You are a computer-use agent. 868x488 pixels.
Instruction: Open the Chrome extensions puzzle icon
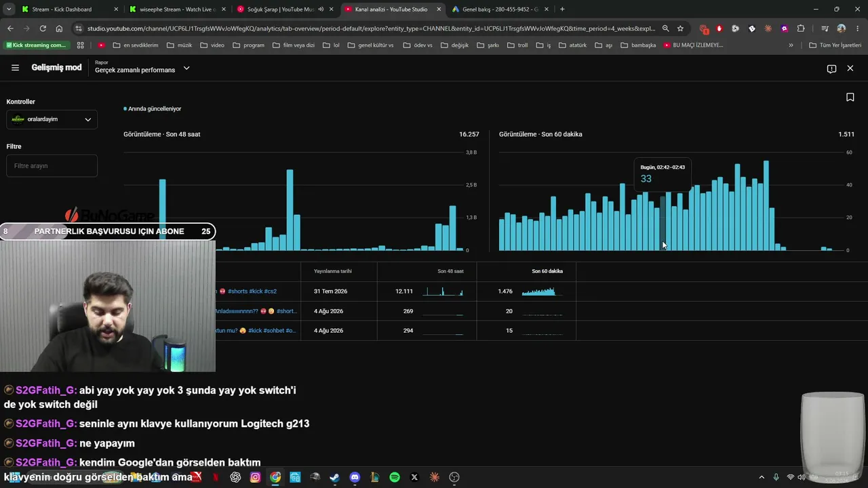[801, 28]
